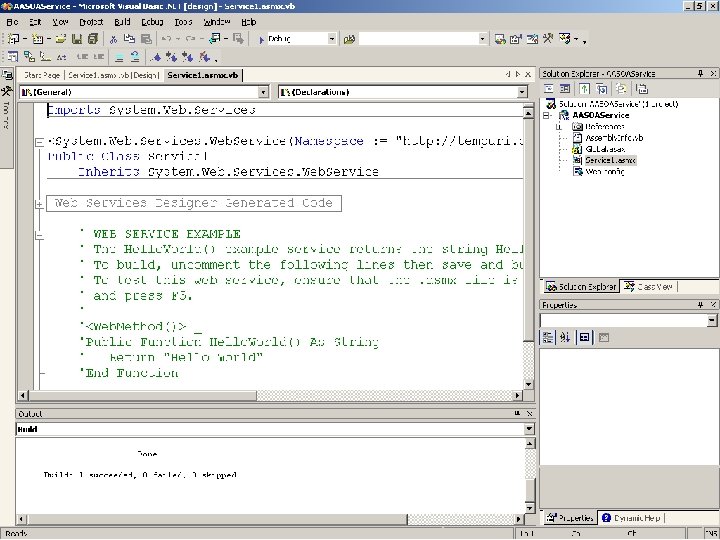
Task: Click the Clear Bookmarks flag icon
Action: [x=204, y=57]
